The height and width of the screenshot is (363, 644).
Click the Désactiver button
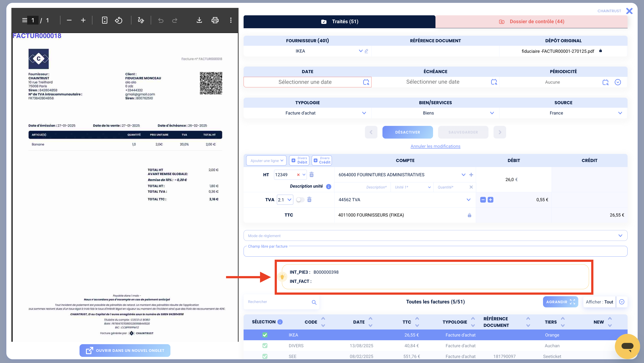tap(407, 132)
